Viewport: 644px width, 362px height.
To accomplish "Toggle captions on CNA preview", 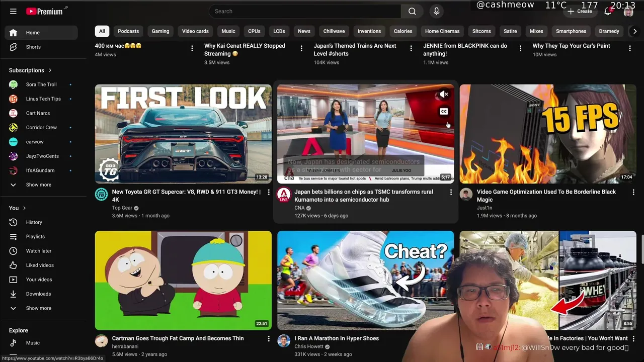I will coord(444,112).
